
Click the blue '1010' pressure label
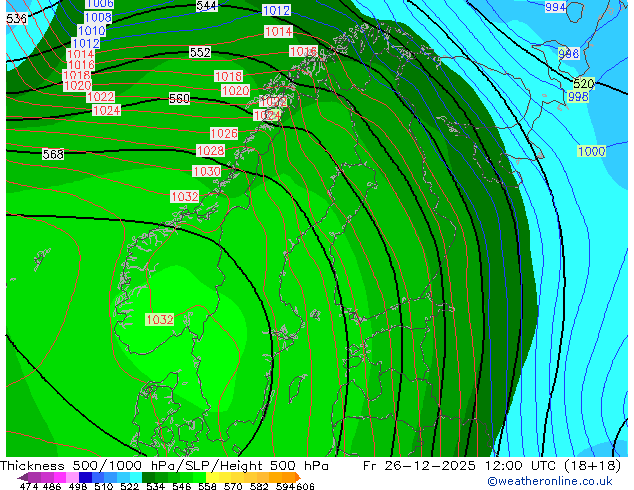92,30
